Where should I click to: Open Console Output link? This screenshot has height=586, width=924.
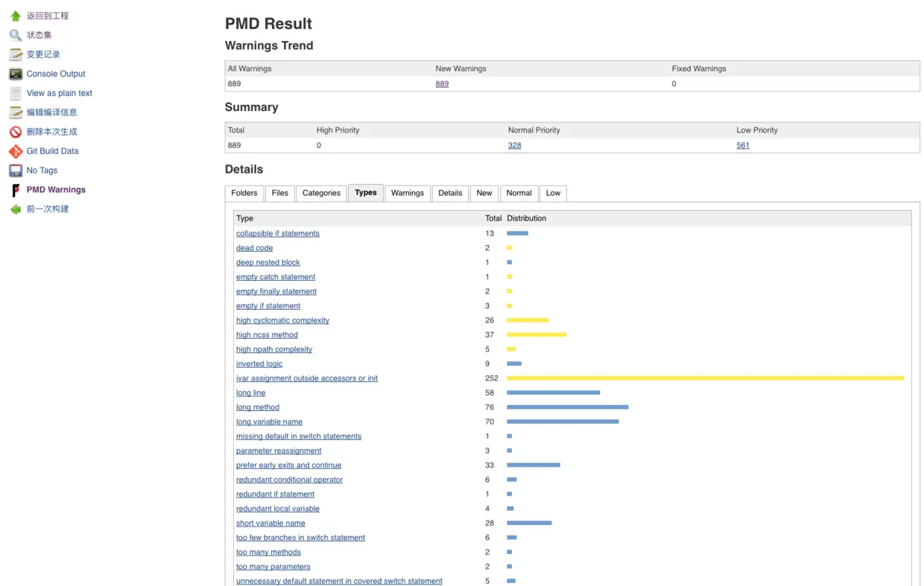coord(56,74)
